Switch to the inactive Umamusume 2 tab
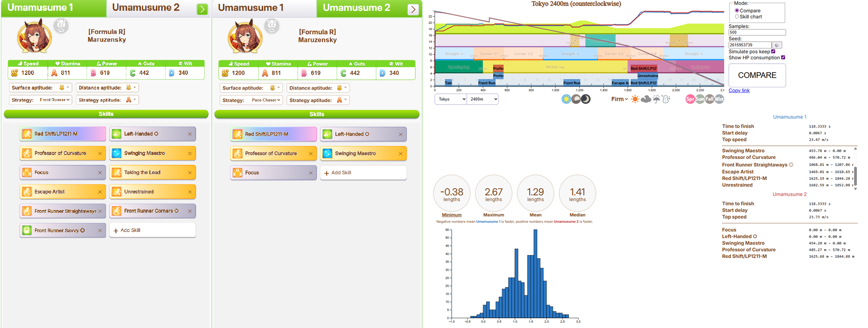This screenshot has width=868, height=328. click(146, 8)
